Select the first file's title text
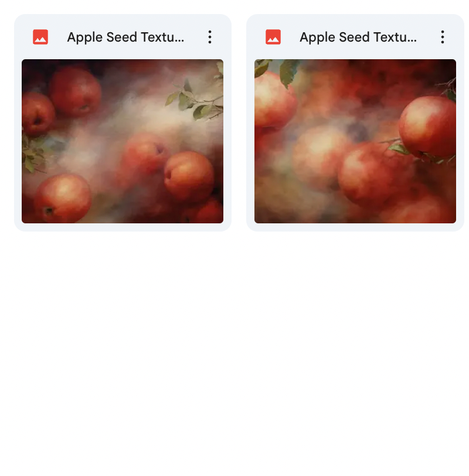Viewport: 469px width, 476px height. (125, 38)
